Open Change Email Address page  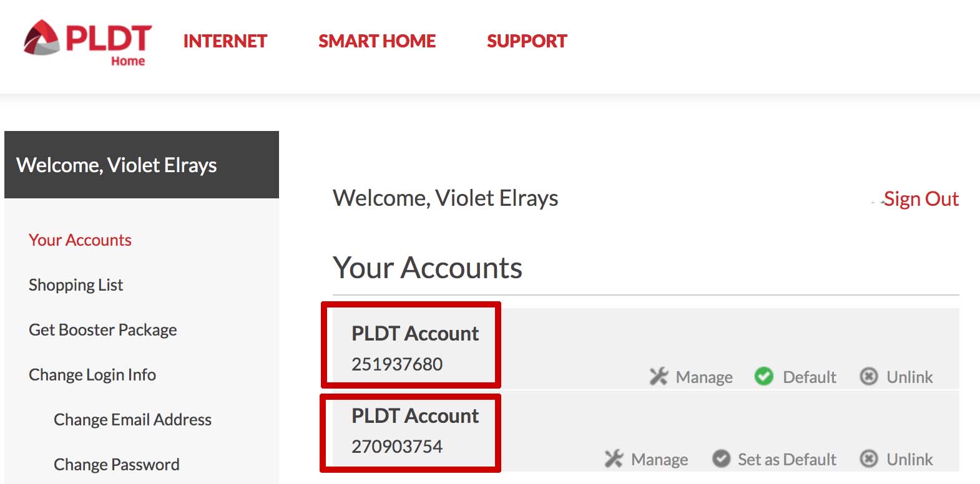(132, 420)
